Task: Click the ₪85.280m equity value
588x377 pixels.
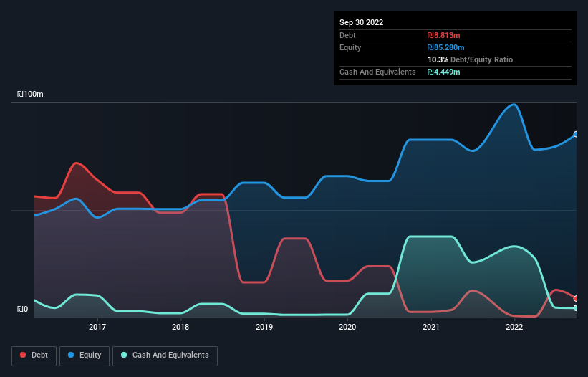Action: [x=446, y=47]
